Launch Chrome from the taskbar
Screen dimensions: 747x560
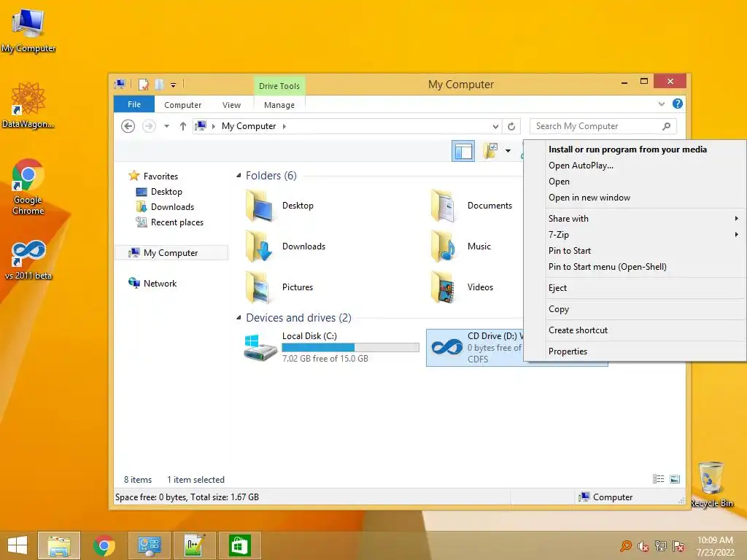(x=104, y=545)
